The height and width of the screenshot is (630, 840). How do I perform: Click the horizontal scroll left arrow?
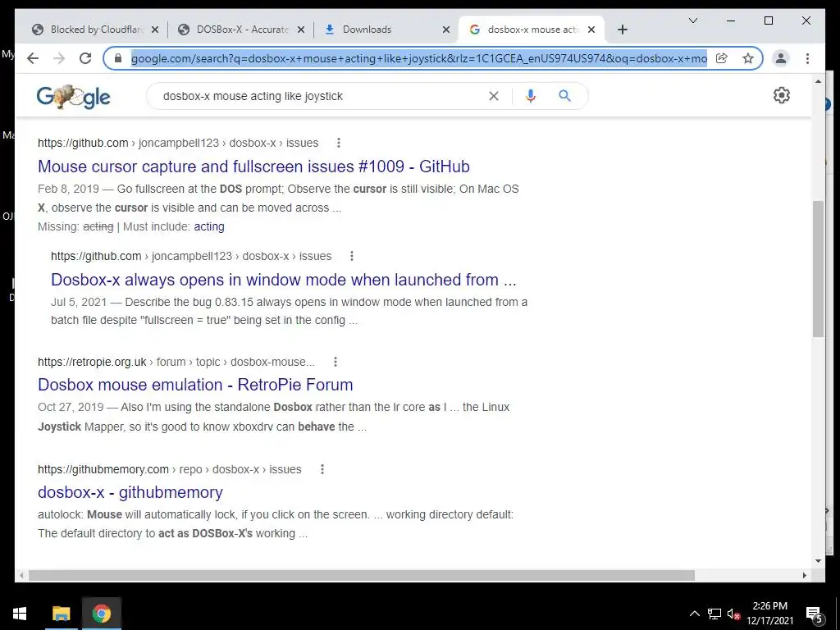[x=21, y=575]
